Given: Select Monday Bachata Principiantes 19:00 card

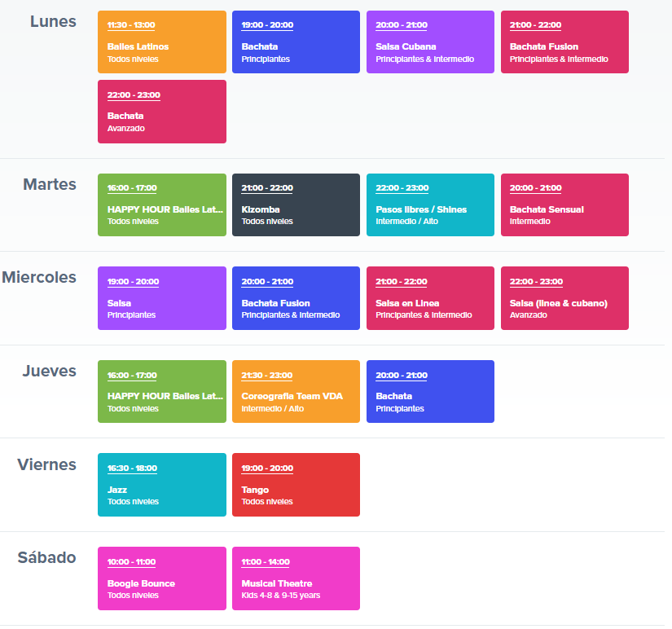Looking at the screenshot, I should (x=296, y=42).
